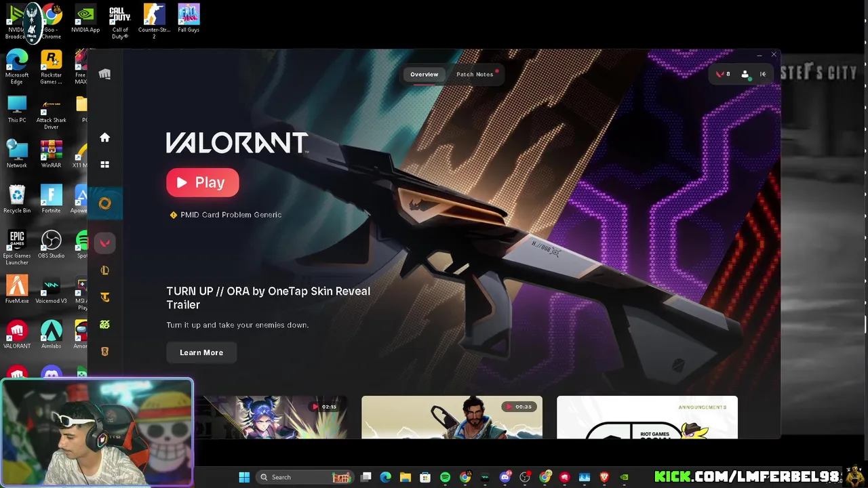Select OBS Studio desktop icon
Screen dimensions: 868x488
pyautogui.click(x=51, y=245)
